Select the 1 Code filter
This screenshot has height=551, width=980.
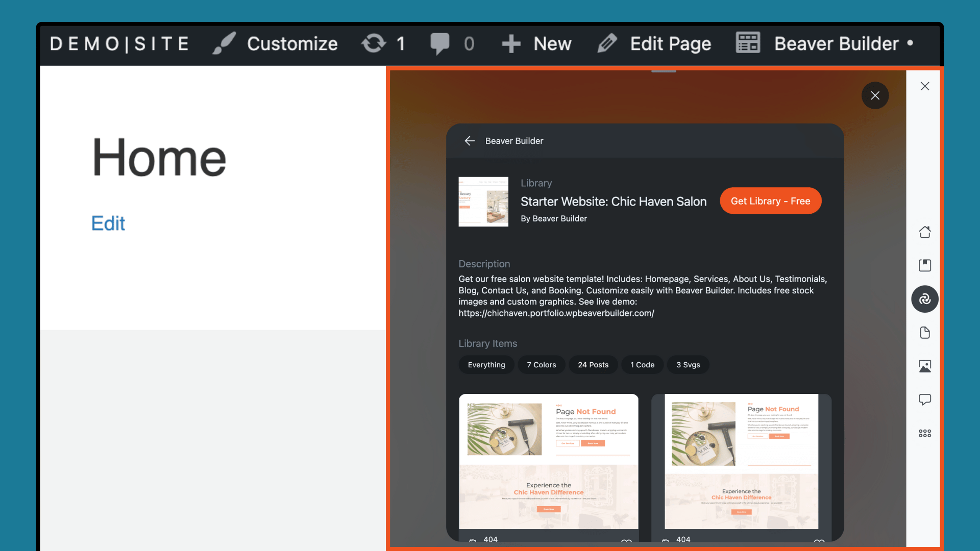click(642, 365)
